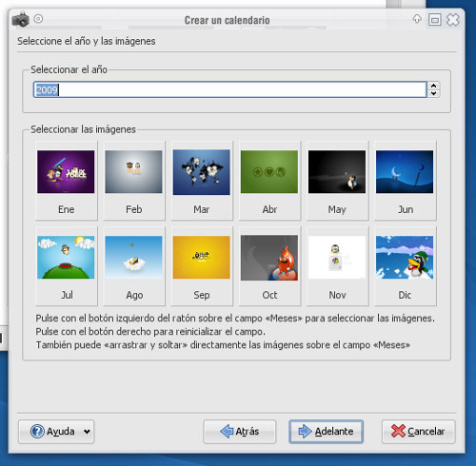Viewport: 476px width, 466px height.
Task: Expand the Ayuda dropdown arrow
Action: click(87, 432)
